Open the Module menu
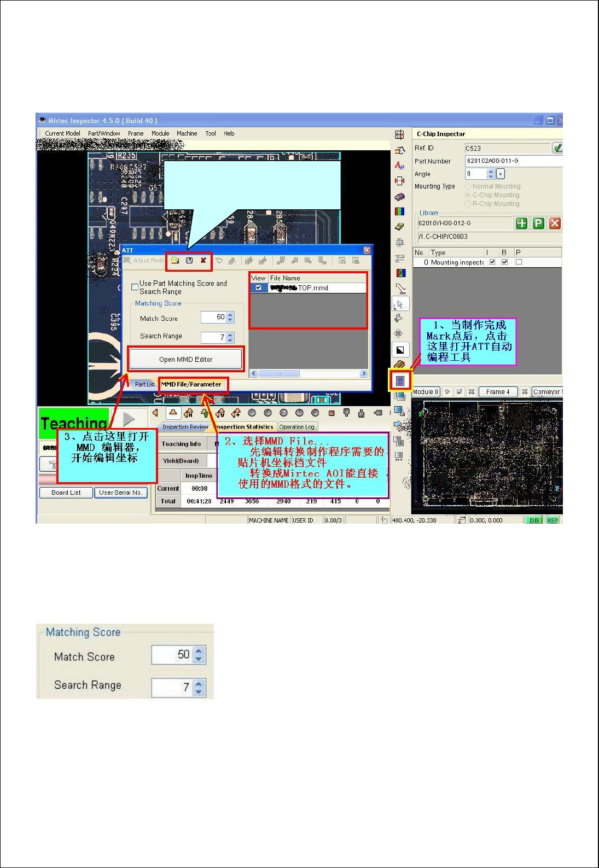The height and width of the screenshot is (868, 599). 160,133
